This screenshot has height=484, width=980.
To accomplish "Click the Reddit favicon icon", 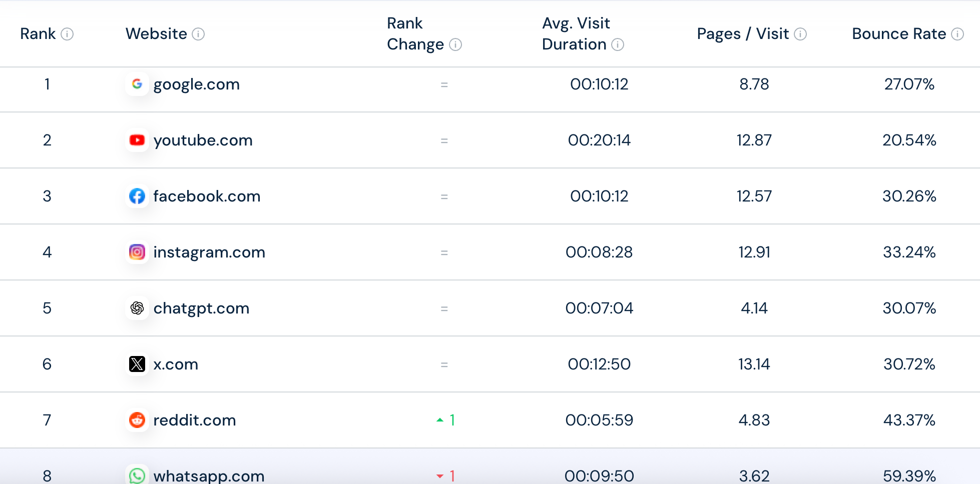I will point(137,420).
